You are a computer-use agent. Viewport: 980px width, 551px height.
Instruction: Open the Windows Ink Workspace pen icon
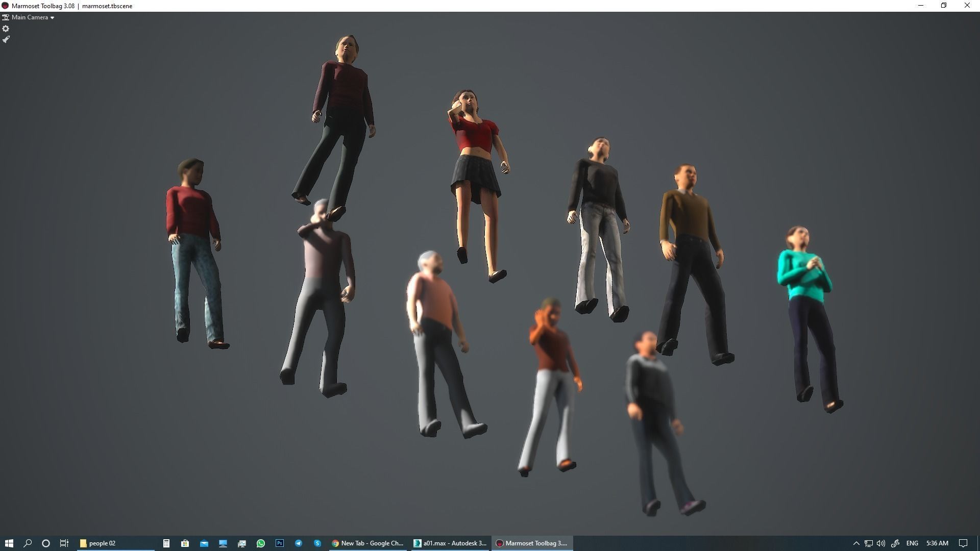pyautogui.click(x=895, y=543)
